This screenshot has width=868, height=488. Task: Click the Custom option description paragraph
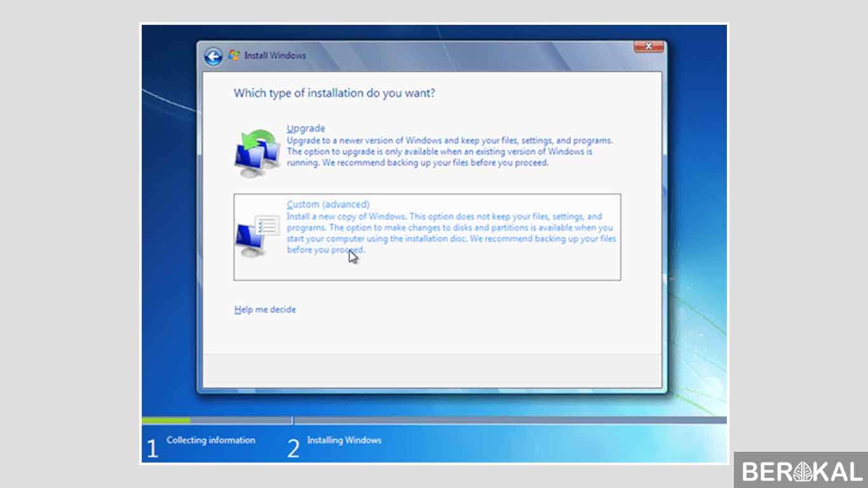click(x=451, y=233)
